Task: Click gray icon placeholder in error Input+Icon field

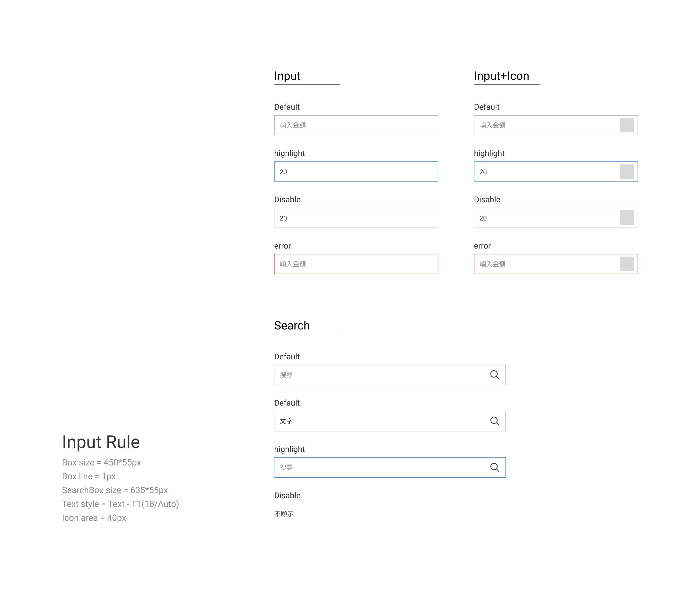Action: pos(627,264)
